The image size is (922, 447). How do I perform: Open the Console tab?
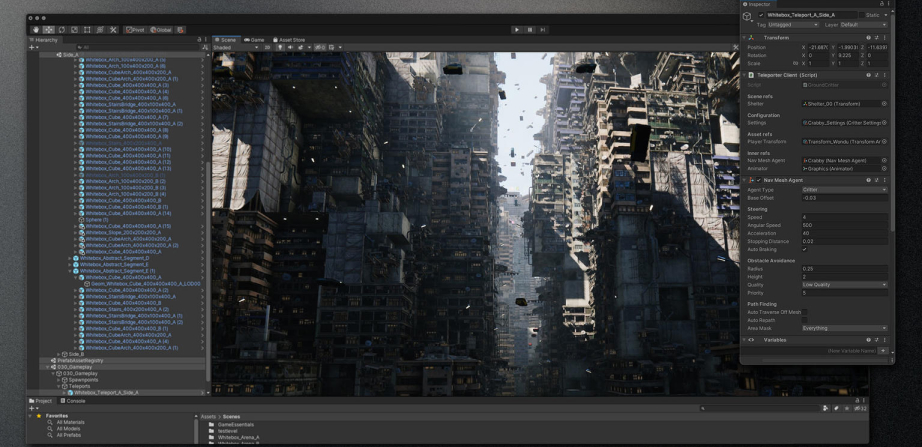72,401
